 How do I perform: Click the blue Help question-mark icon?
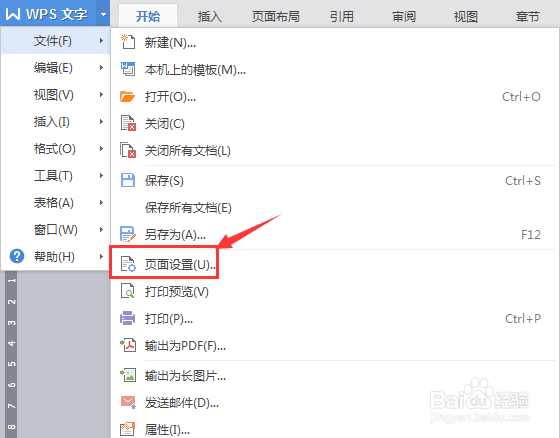[x=17, y=256]
